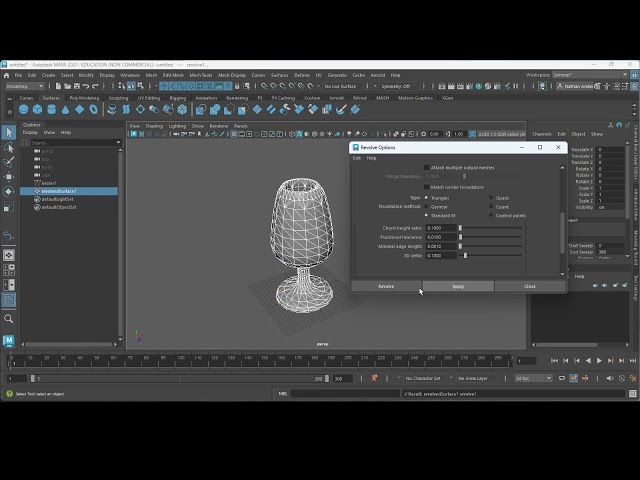Open the Outliner search filter dropdown arrow

click(118, 142)
